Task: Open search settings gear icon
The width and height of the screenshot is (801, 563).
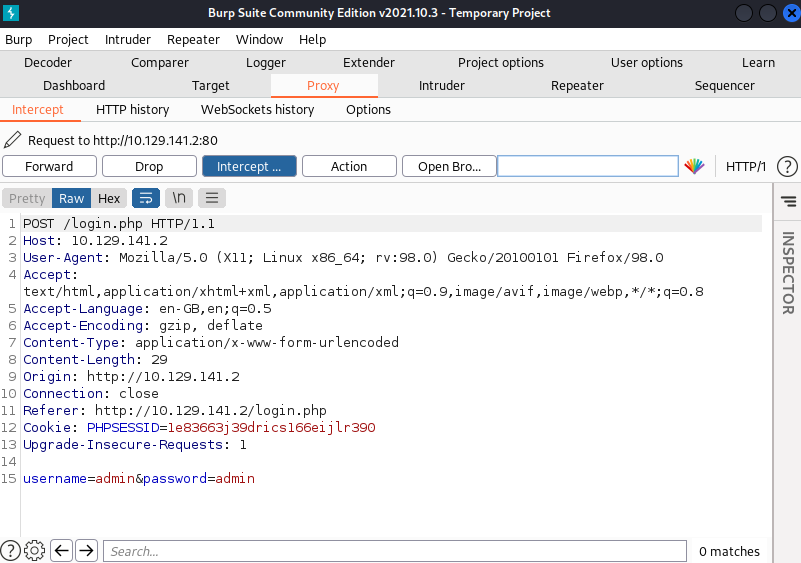Action: point(35,551)
